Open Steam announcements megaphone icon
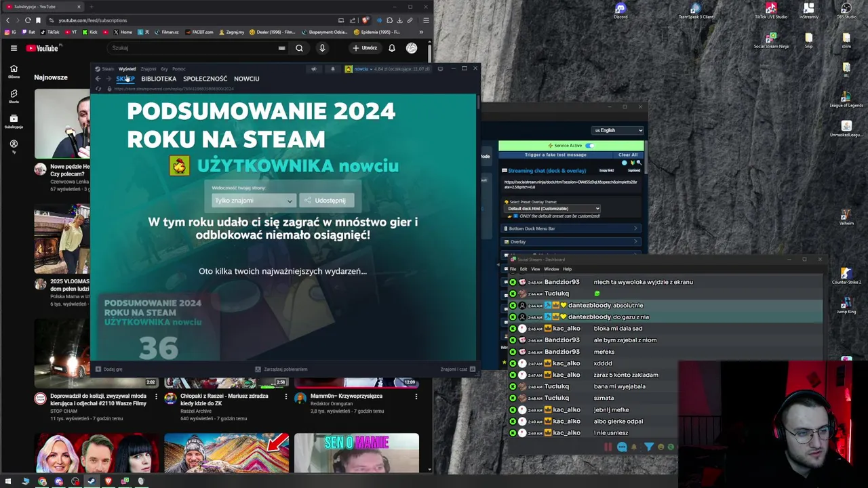This screenshot has width=868, height=488. click(x=313, y=69)
